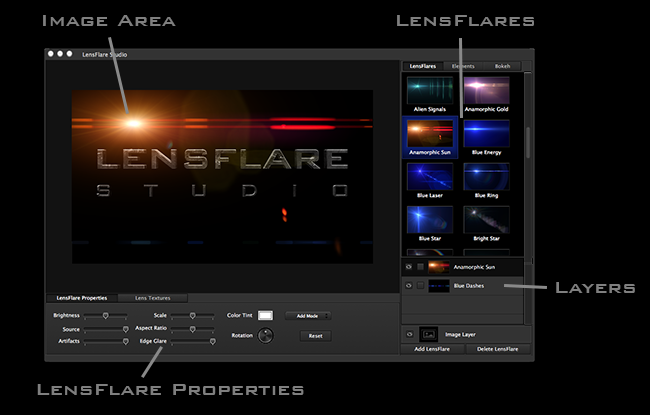Image resolution: width=650 pixels, height=415 pixels.
Task: Switch to the Lens Textures tab
Action: coord(153,298)
